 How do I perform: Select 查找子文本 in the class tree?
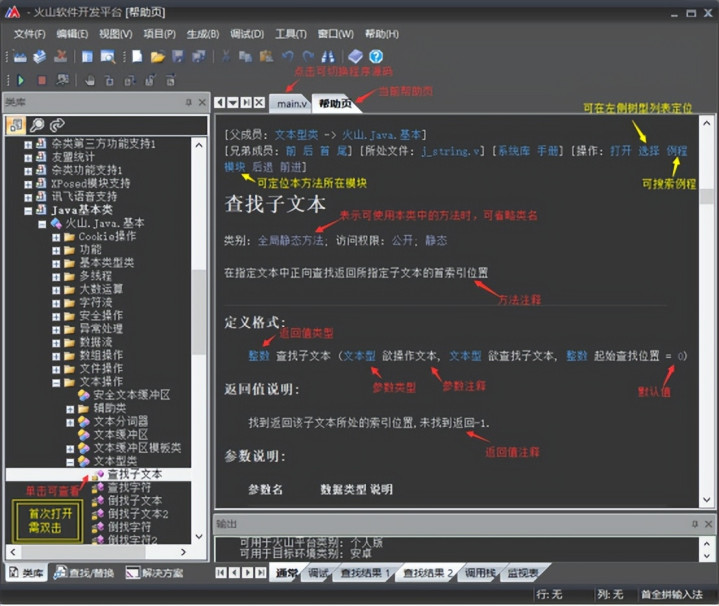(133, 474)
